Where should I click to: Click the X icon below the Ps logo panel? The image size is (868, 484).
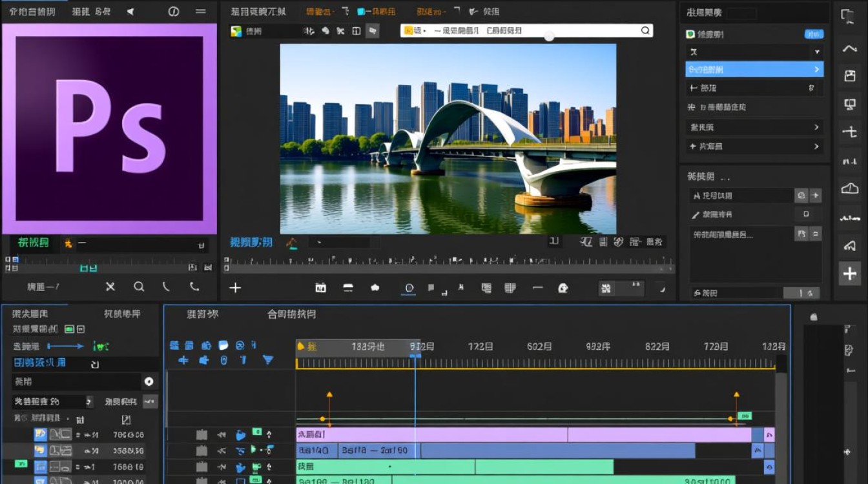tap(110, 287)
